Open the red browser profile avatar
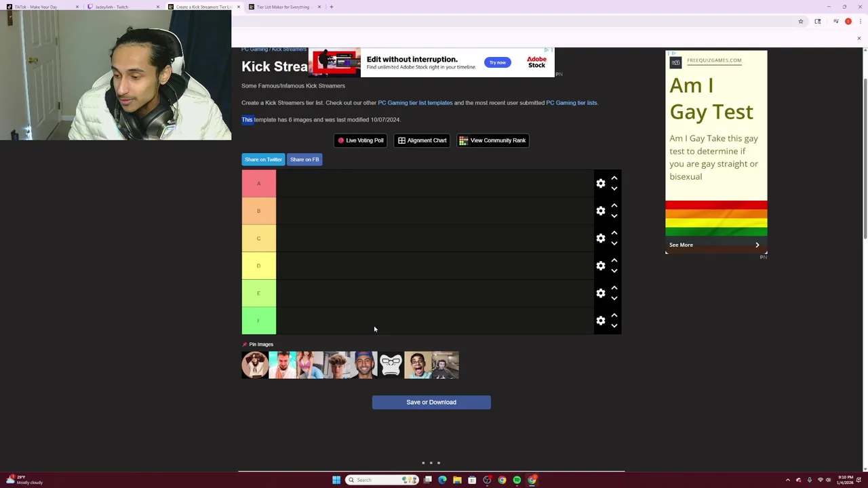Screen dimensions: 868x488 [848, 22]
